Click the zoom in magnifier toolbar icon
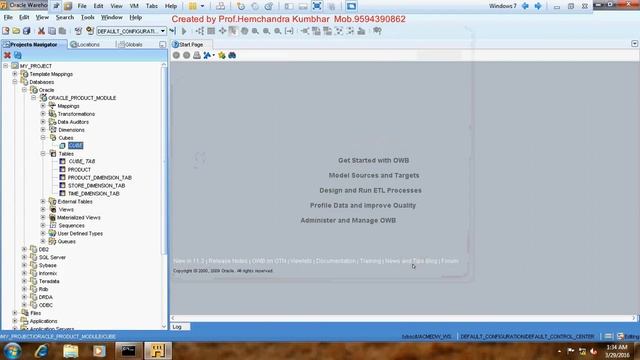 click(256, 31)
